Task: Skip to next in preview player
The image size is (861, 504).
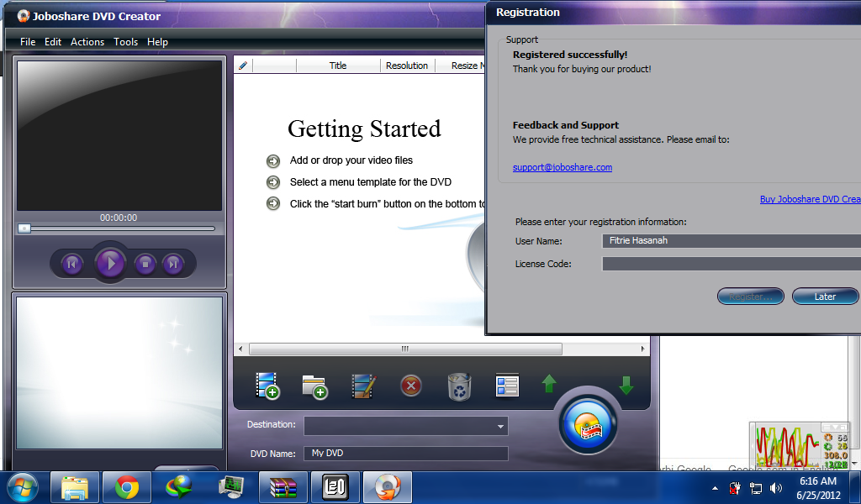Action: 173,265
